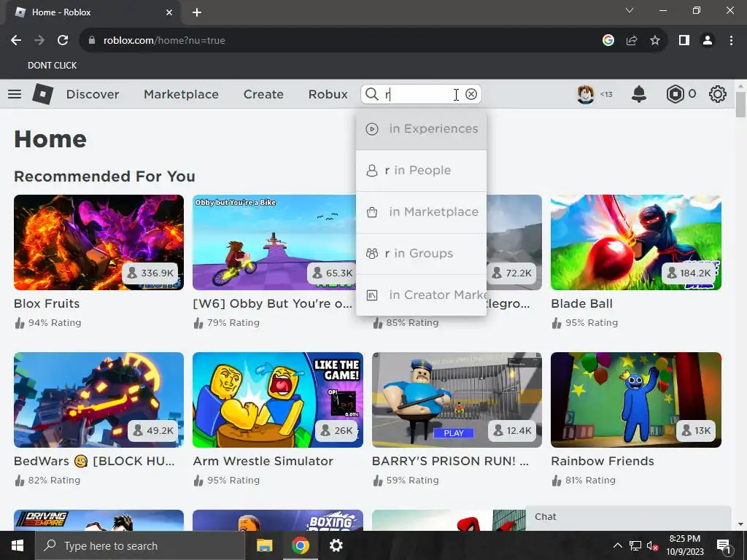747x560 pixels.
Task: Click Barry's Prison Run thumbnail
Action: [x=457, y=400]
